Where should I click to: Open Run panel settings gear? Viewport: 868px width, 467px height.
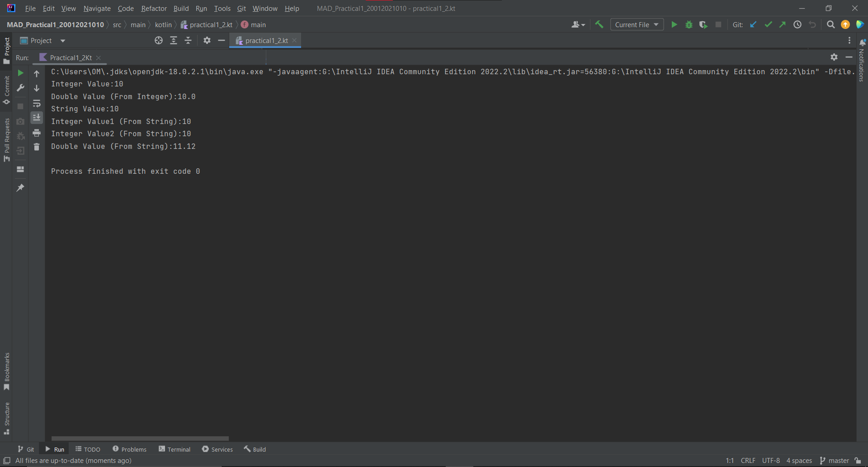pos(834,57)
